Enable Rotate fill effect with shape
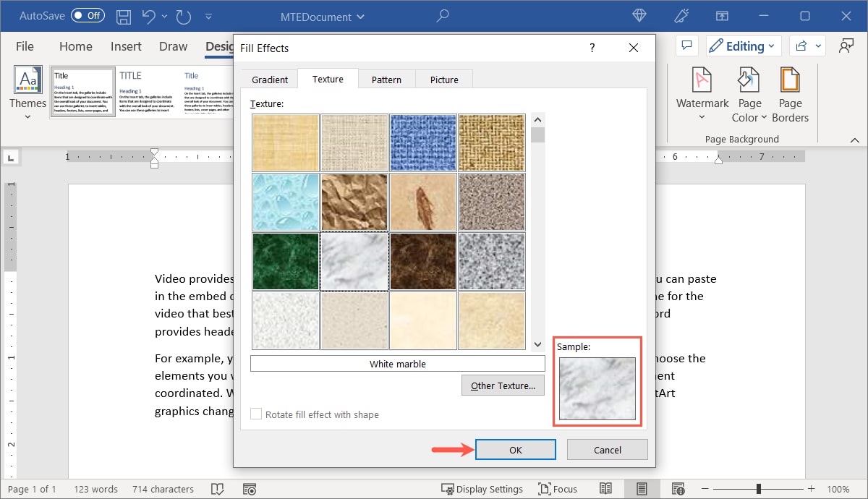This screenshot has width=868, height=499. (255, 414)
